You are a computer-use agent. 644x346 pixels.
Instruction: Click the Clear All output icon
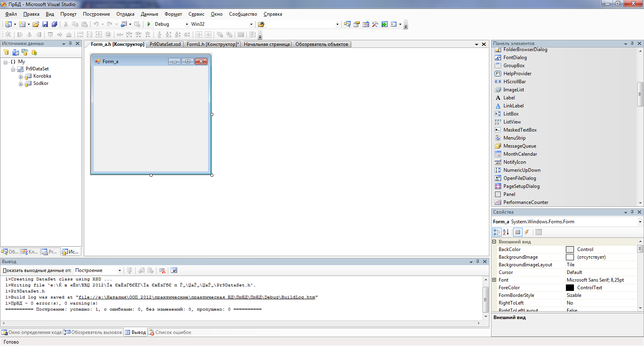tap(162, 270)
